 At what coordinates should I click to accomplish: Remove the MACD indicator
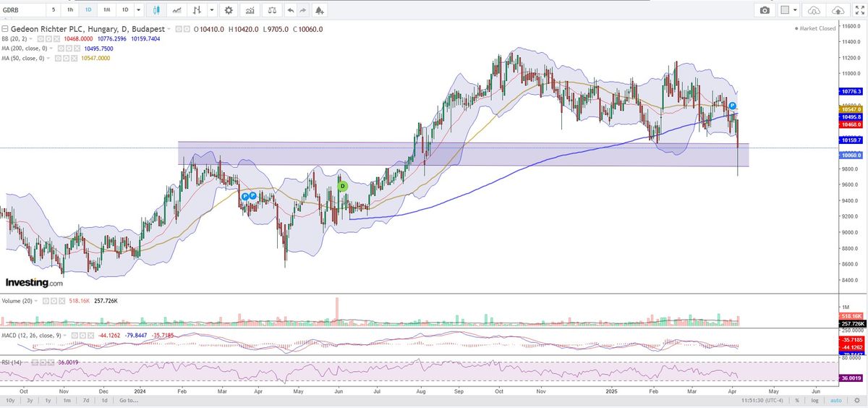(90, 336)
